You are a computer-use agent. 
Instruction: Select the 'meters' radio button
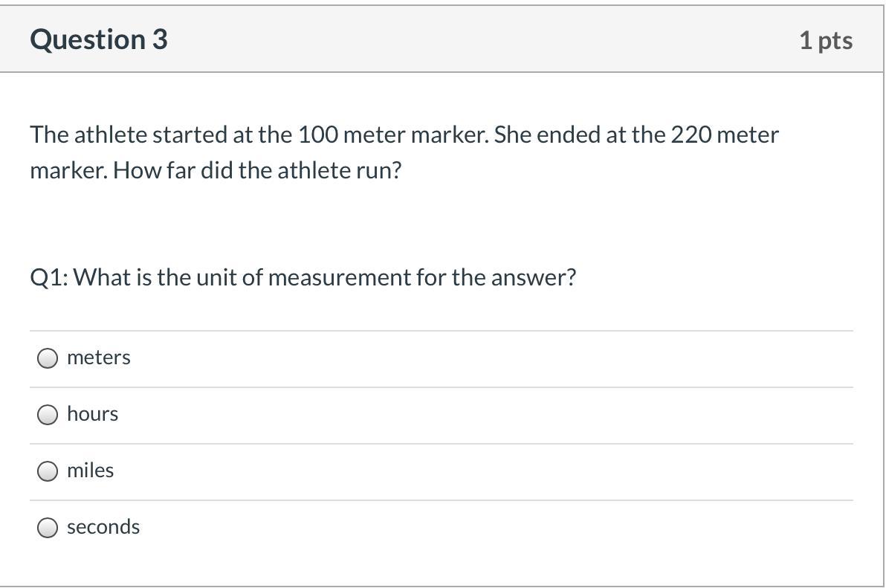[x=48, y=358]
